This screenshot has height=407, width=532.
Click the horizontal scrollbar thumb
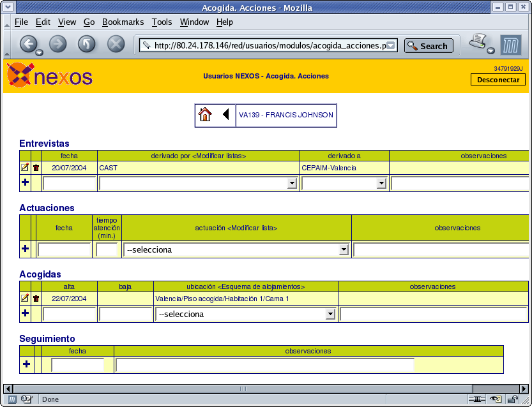243,389
